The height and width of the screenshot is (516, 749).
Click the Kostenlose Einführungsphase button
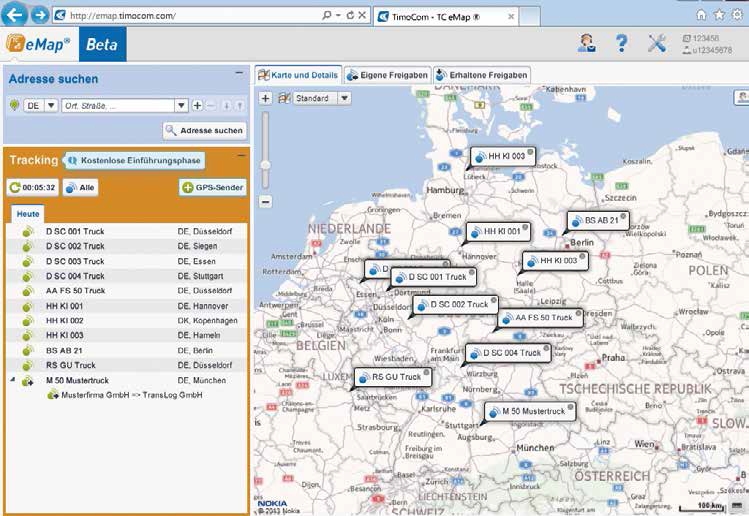point(135,161)
